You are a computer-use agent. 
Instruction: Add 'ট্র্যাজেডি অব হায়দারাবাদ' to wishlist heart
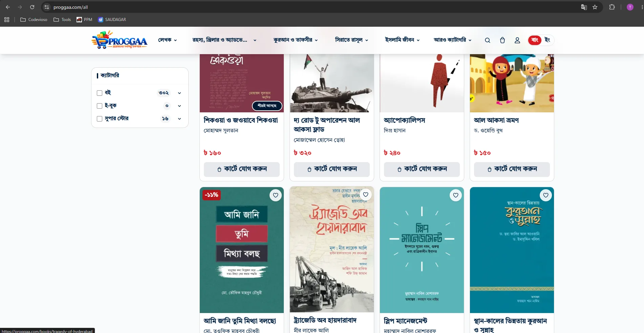click(366, 195)
